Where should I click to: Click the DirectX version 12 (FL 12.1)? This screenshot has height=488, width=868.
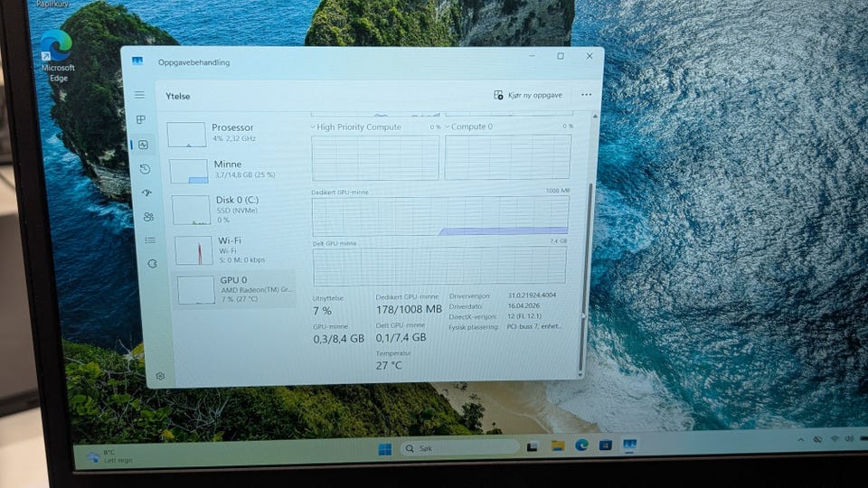point(524,316)
